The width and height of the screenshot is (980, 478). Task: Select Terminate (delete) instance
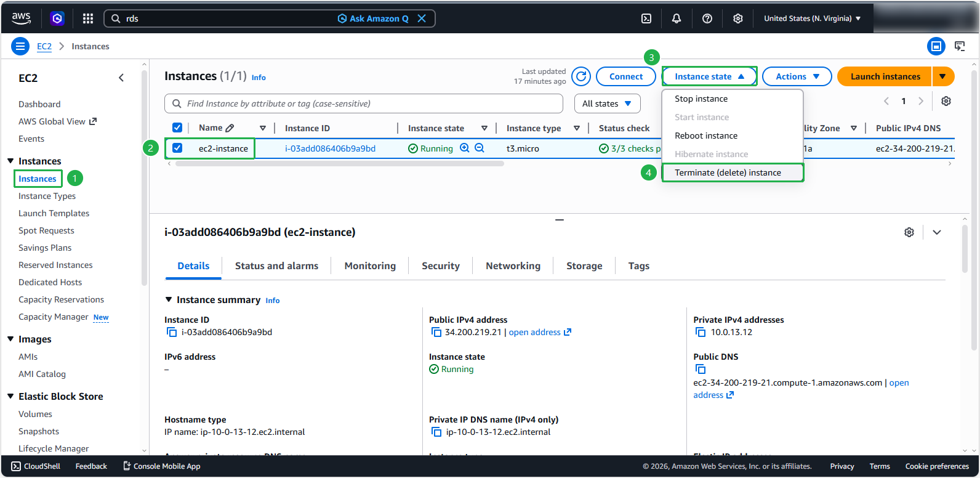733,172
